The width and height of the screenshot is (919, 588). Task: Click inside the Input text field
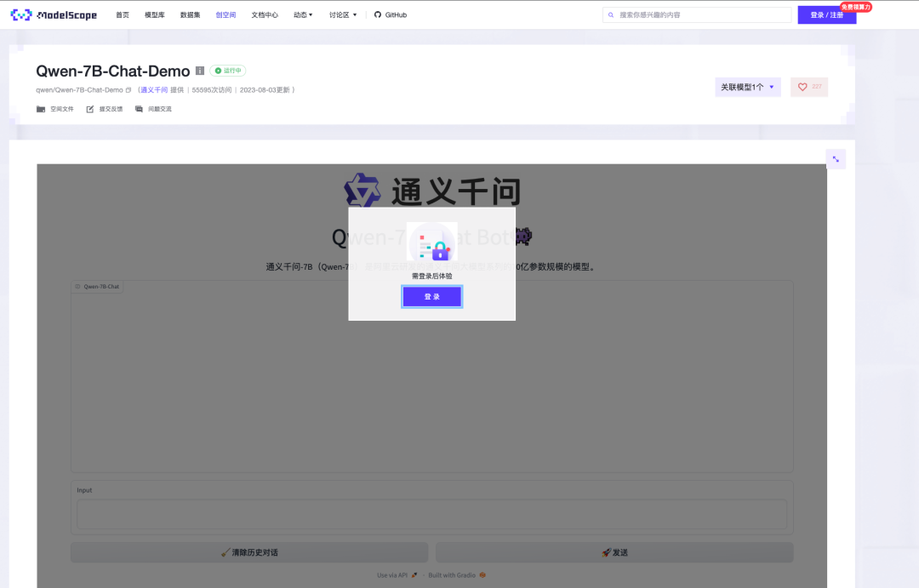(431, 514)
